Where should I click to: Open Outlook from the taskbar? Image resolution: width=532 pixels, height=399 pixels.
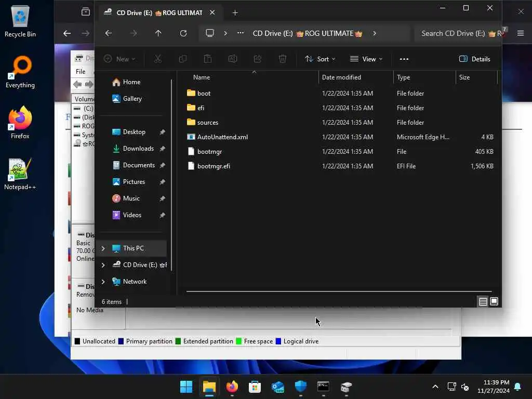pyautogui.click(x=277, y=387)
